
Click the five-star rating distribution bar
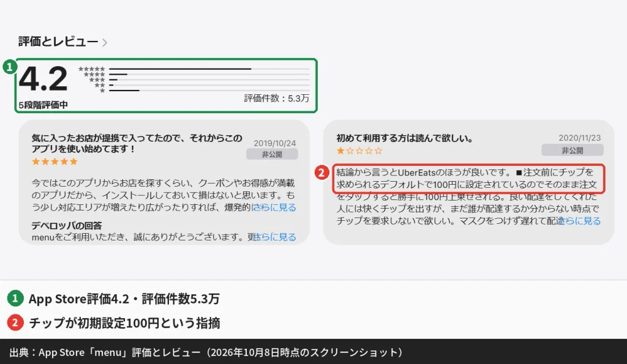[209, 69]
